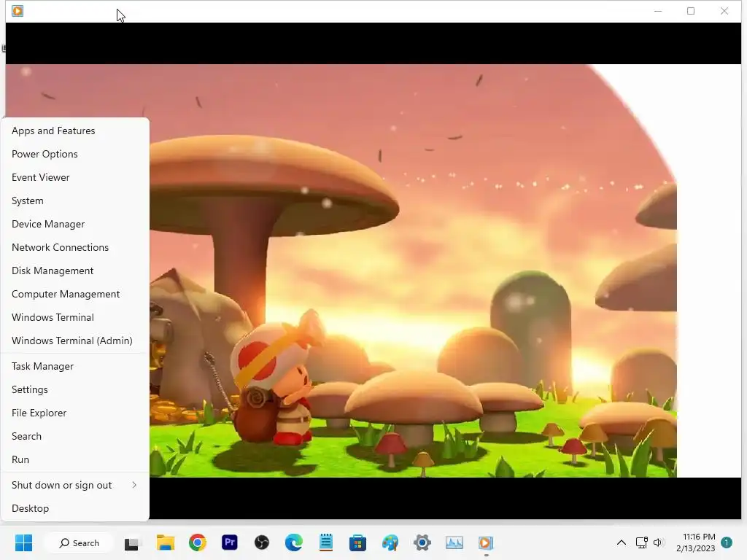This screenshot has height=560, width=747.
Task: Click the Media Player title bar icon
Action: click(x=18, y=10)
